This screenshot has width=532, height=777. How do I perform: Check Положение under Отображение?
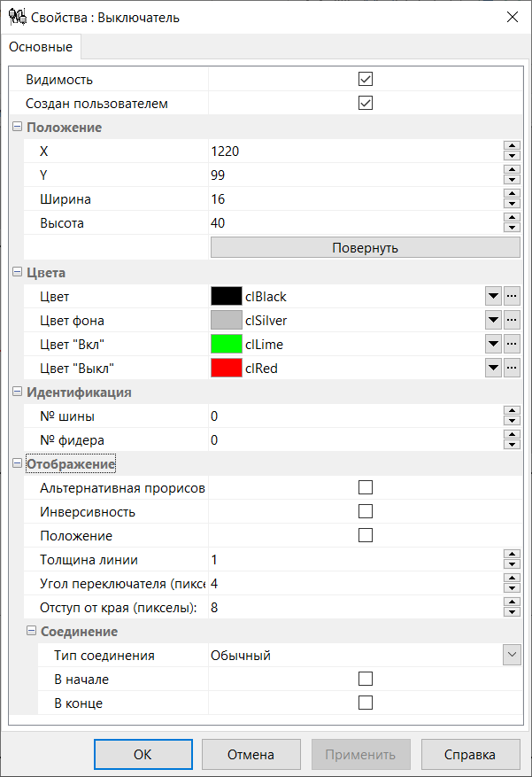(366, 535)
